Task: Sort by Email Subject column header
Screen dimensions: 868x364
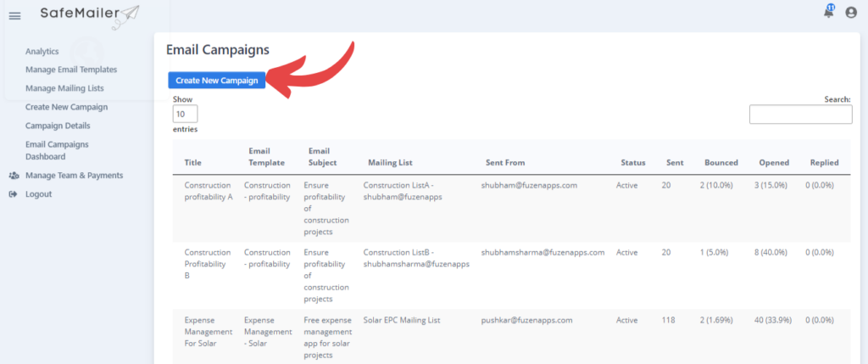Action: coord(322,157)
